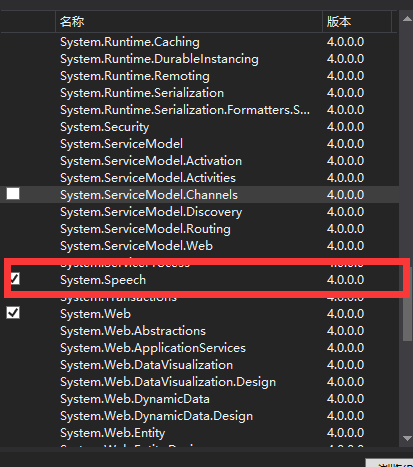Image resolution: width=413 pixels, height=467 pixels.
Task: Click the scrollbar down arrow
Action: click(x=407, y=438)
